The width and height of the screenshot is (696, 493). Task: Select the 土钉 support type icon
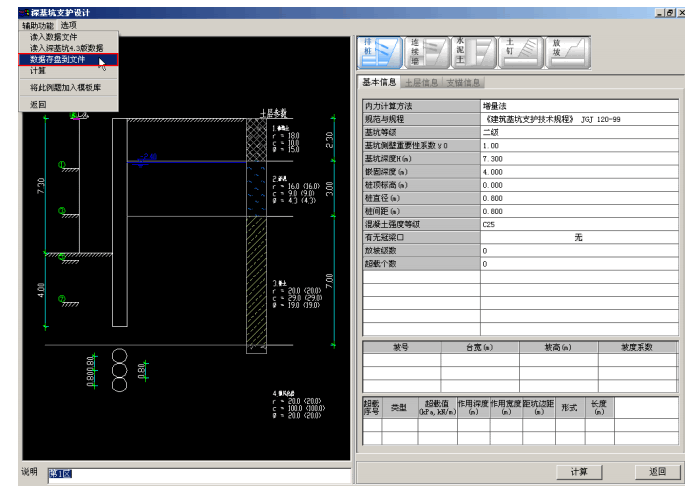521,52
